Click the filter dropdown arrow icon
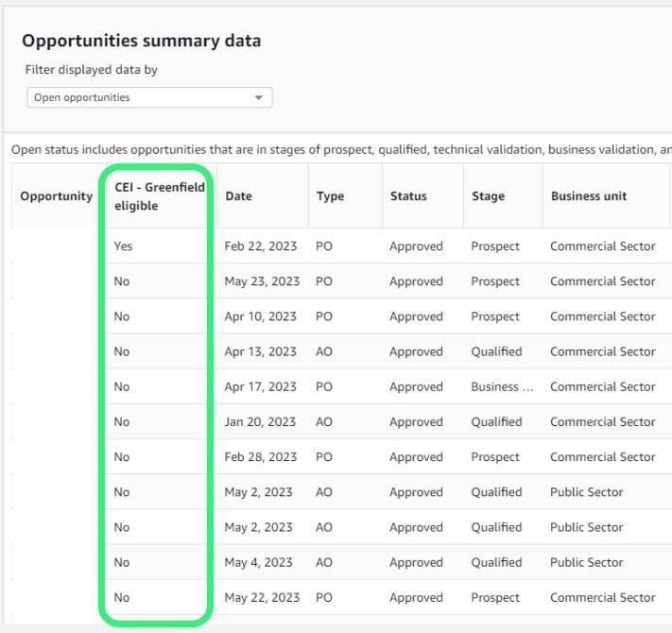Screen dimensions: 672x633 pyautogui.click(x=259, y=97)
